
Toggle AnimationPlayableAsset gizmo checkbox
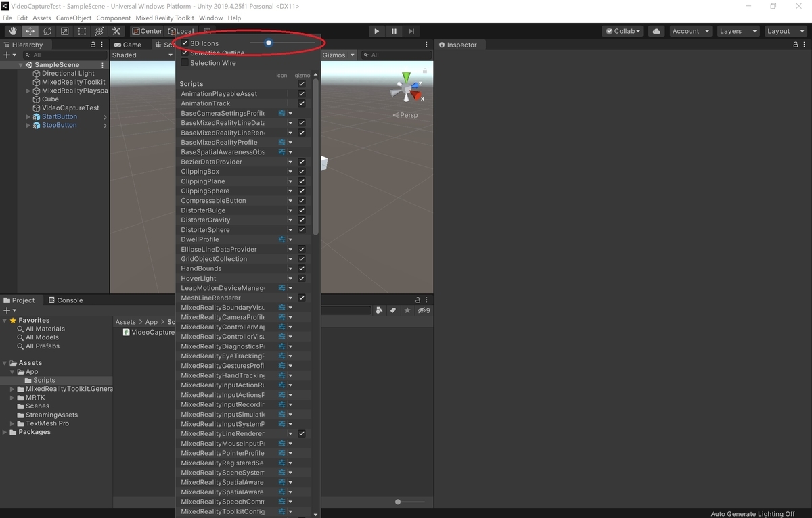pos(302,94)
